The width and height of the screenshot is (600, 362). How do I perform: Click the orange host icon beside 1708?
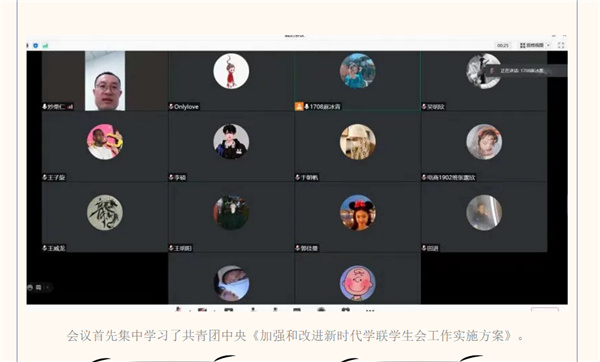point(299,106)
